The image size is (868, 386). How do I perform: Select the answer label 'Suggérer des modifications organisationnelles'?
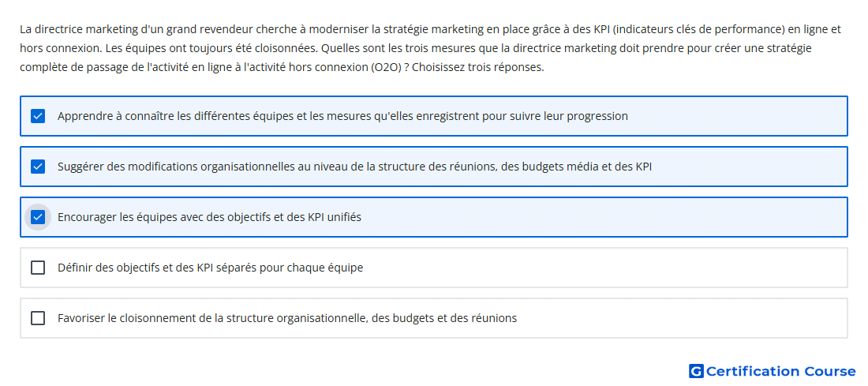tap(355, 166)
